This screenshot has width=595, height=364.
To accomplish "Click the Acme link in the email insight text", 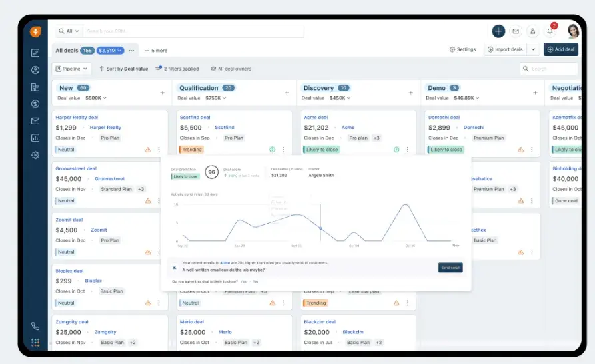I will [225, 262].
